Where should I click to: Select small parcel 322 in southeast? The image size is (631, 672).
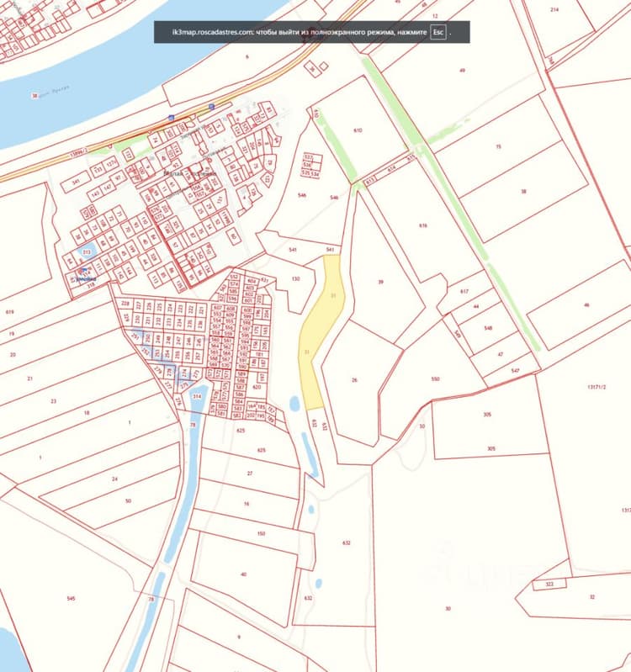pos(549,584)
